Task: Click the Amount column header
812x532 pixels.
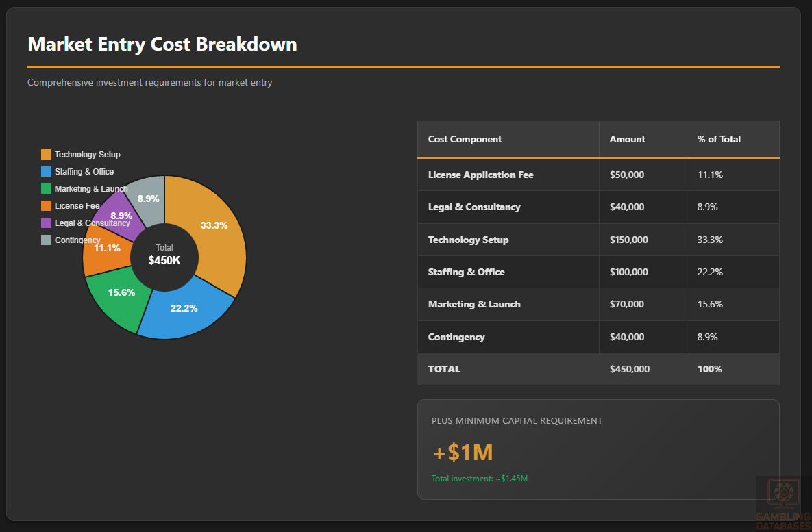Action: pos(627,139)
